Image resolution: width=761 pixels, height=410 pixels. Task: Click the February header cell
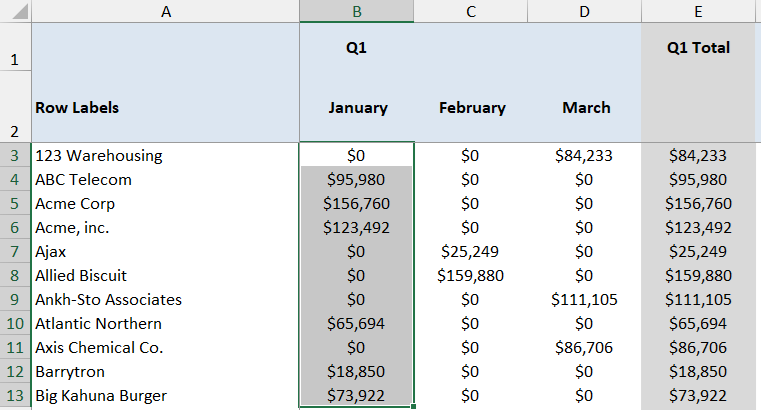pos(471,107)
